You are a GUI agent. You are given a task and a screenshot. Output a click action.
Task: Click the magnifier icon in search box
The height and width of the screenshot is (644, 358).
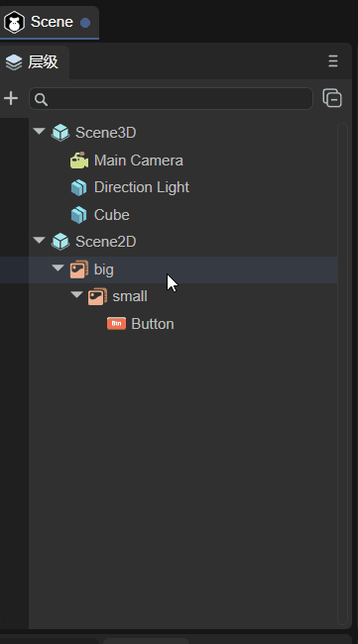(41, 99)
